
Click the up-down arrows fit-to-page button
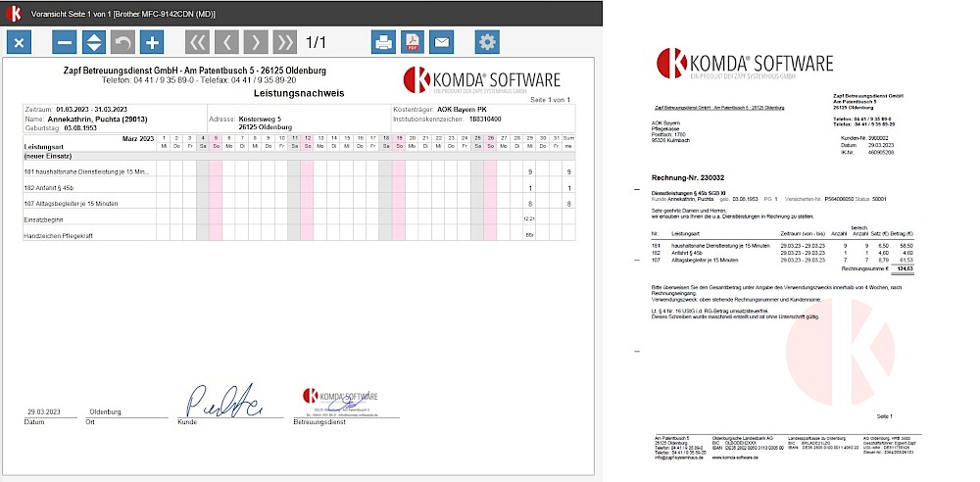click(x=94, y=42)
